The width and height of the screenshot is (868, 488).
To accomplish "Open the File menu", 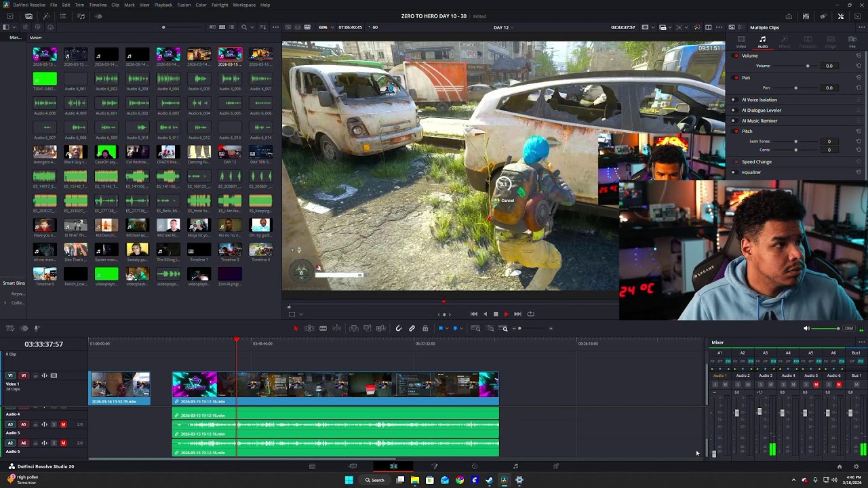I will (x=53, y=5).
